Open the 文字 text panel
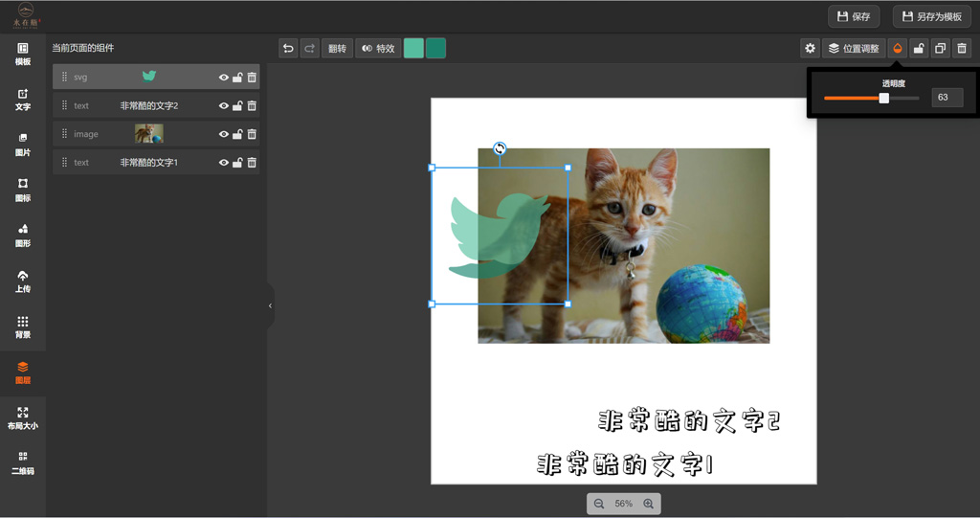The height and width of the screenshot is (518, 980). [x=23, y=101]
